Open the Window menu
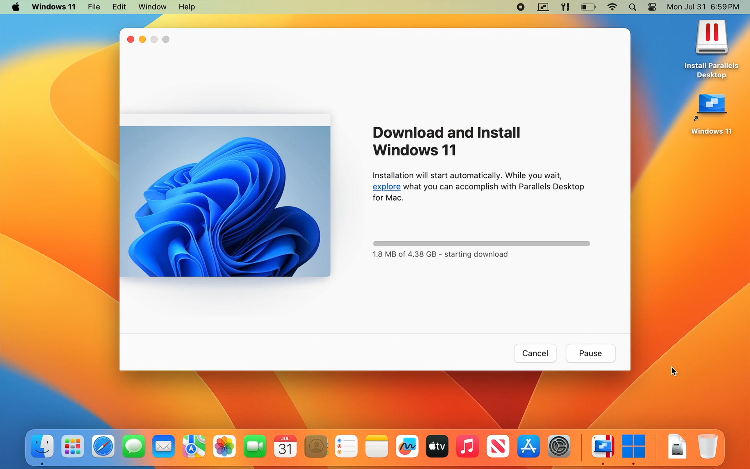Image resolution: width=750 pixels, height=469 pixels. tap(152, 7)
